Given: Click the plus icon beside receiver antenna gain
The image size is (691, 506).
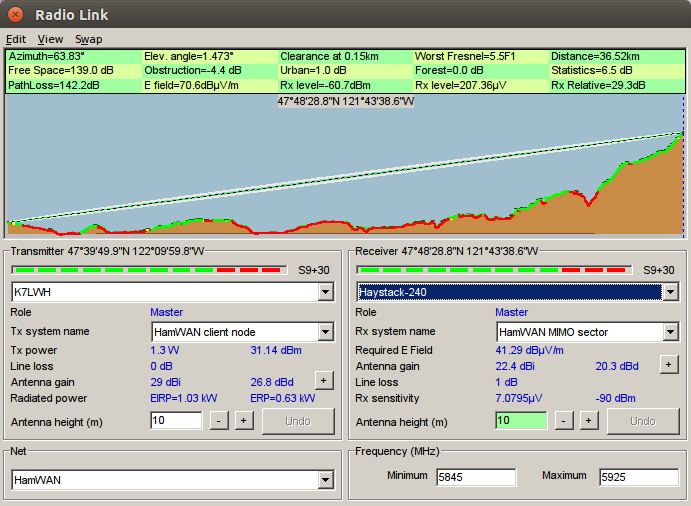Looking at the screenshot, I should (668, 365).
